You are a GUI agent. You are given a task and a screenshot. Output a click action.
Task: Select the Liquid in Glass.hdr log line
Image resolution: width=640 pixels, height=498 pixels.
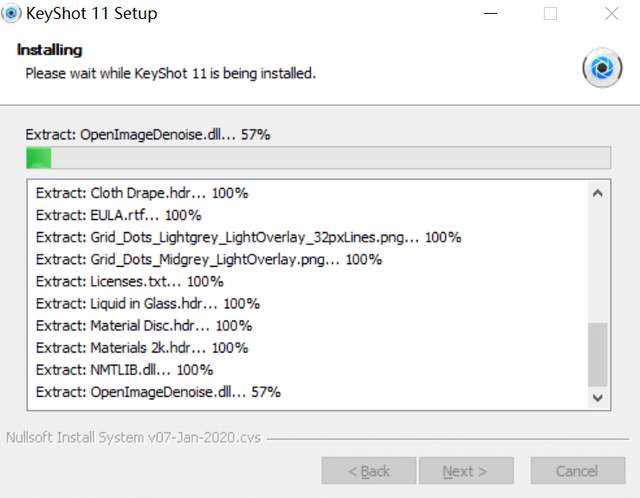click(x=148, y=303)
